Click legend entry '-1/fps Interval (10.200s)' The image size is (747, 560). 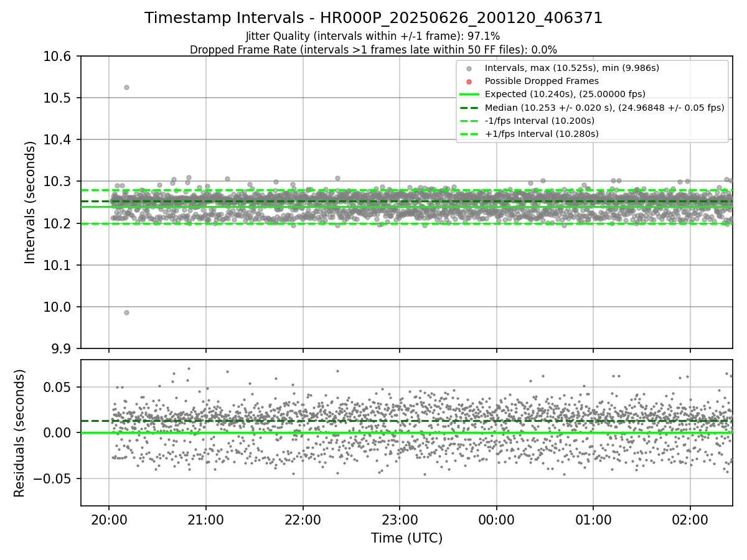pos(539,121)
